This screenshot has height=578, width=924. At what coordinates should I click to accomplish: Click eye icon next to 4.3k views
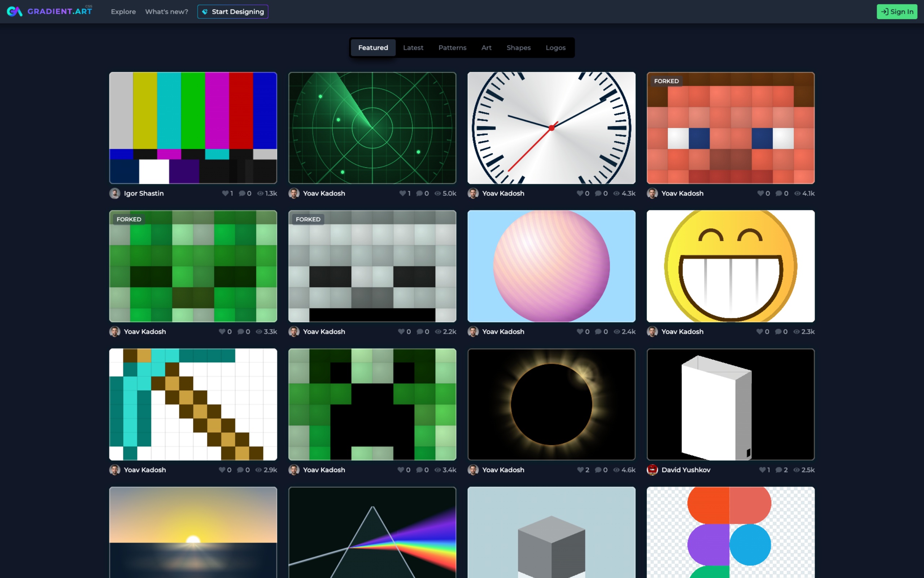[616, 193]
